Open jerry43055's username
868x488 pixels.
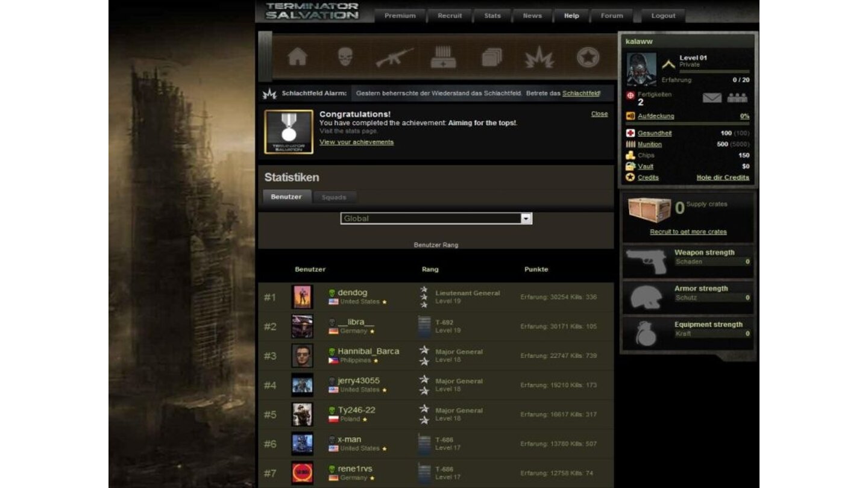tap(359, 381)
